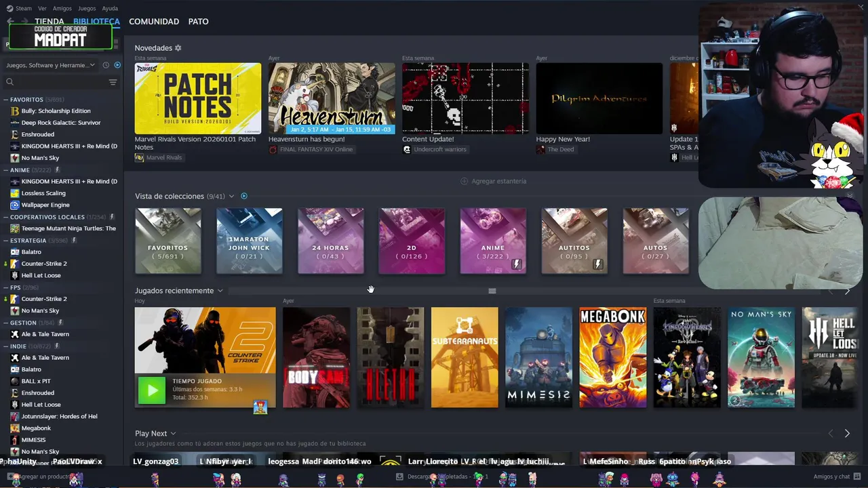This screenshot has width=868, height=488.
Task: Open the Ayuda menu
Action: pos(110,8)
